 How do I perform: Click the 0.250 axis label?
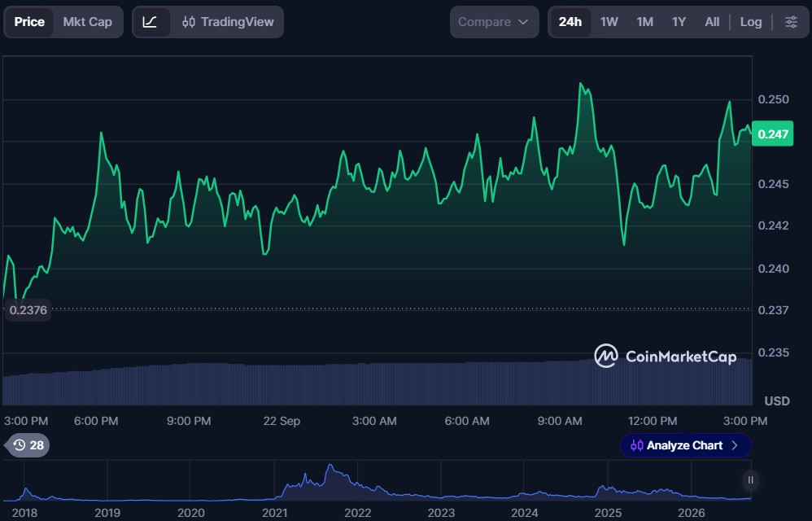click(773, 99)
